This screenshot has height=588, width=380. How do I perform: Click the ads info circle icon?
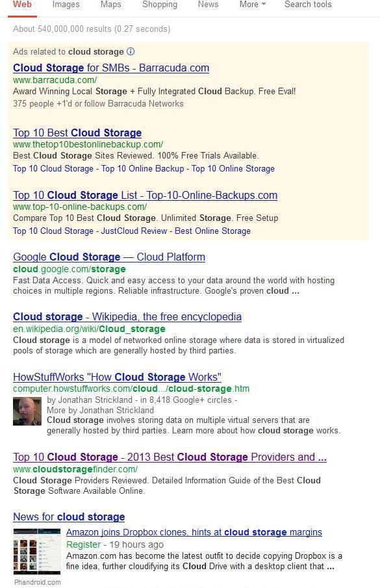click(x=131, y=51)
